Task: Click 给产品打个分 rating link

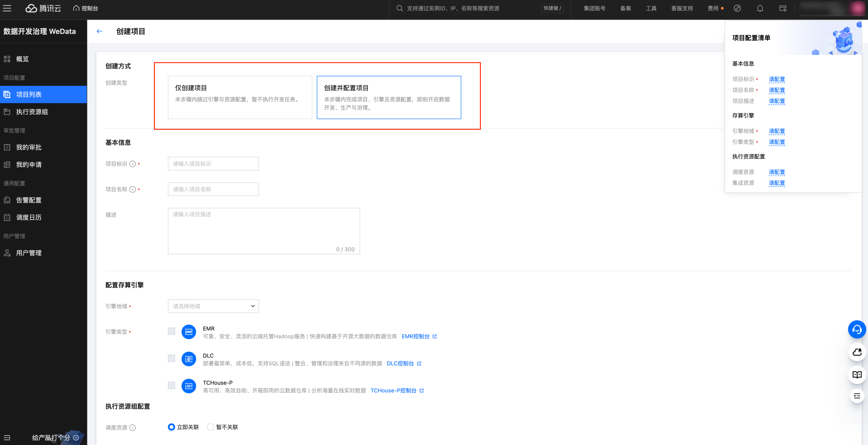Action: [55, 438]
